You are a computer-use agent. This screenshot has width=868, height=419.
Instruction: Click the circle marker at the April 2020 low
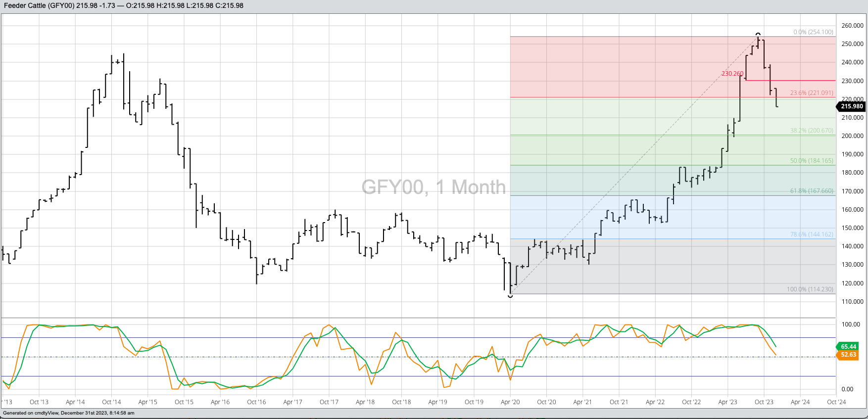(510, 296)
